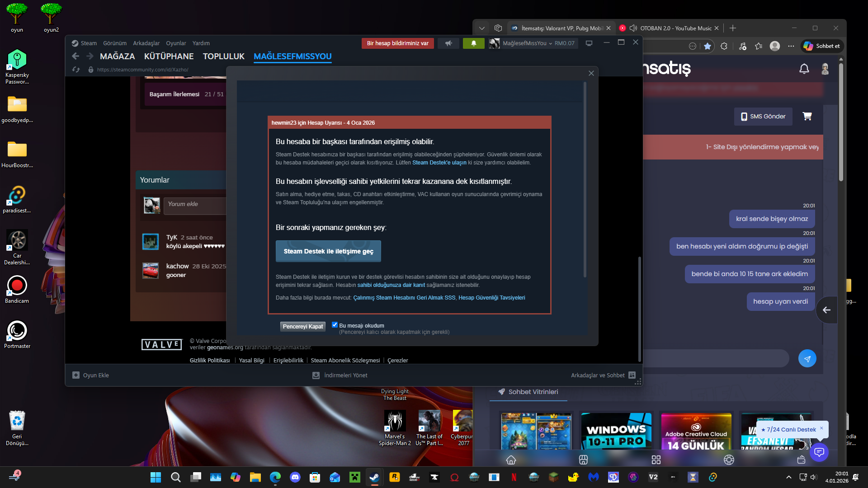Click the Pencereyi Kapat button
The width and height of the screenshot is (868, 488).
(303, 326)
